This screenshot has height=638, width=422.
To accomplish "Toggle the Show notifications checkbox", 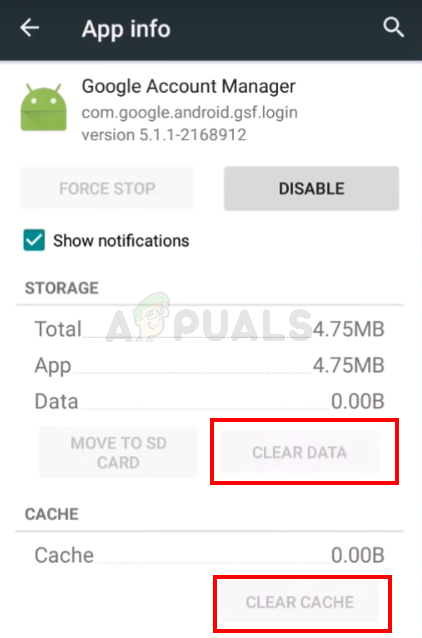I will coord(34,240).
